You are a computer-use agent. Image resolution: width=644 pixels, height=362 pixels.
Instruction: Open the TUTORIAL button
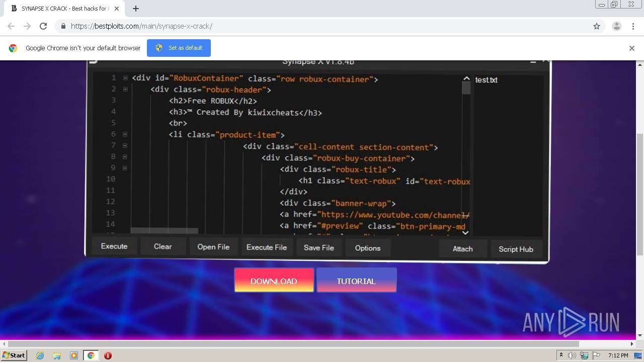(x=356, y=281)
